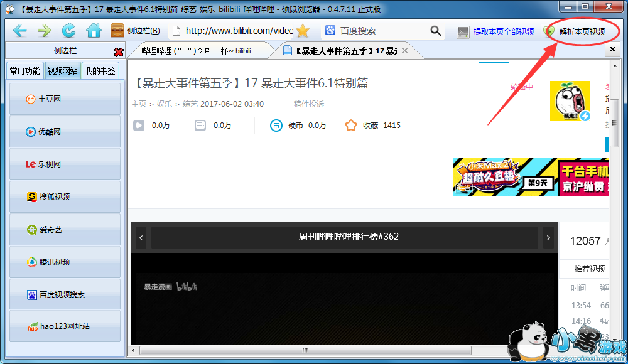Open the 暴走 uploader avatar

coord(570,101)
